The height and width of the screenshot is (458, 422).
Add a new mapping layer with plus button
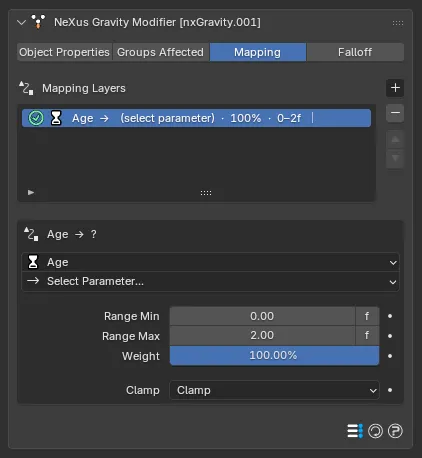[395, 88]
